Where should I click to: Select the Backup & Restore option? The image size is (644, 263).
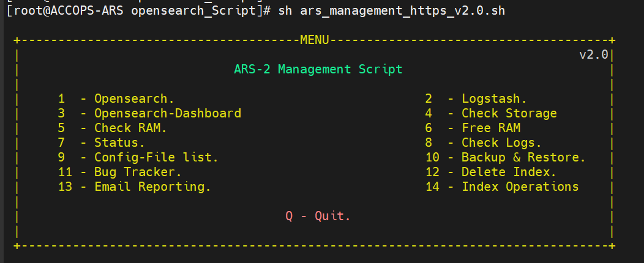(x=523, y=157)
